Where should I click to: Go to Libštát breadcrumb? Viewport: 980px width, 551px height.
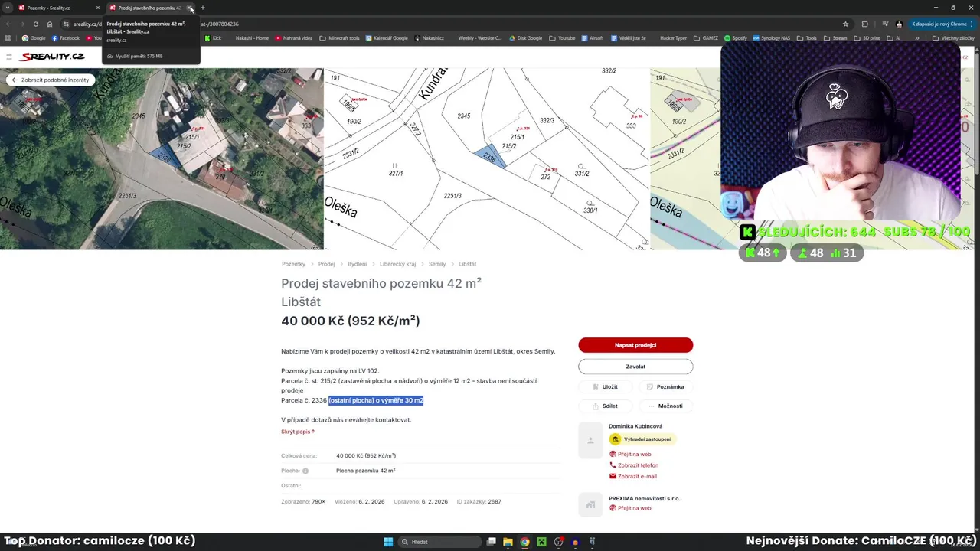click(468, 264)
